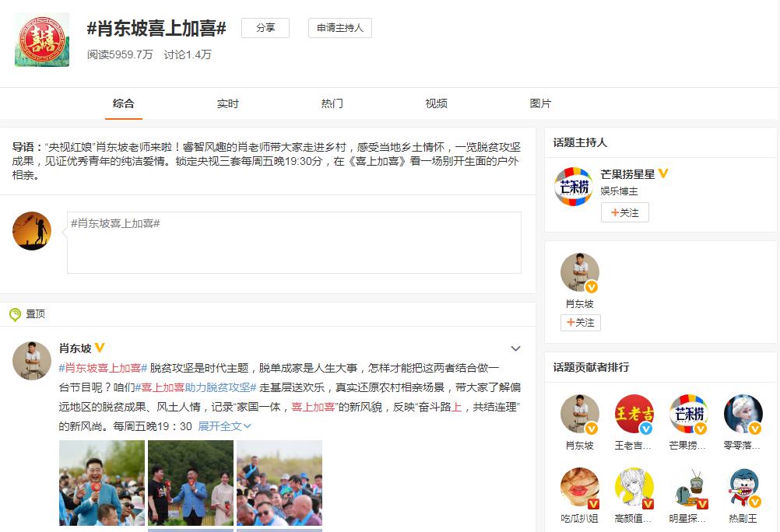Screen dimensions: 780x532
Task: Open 芒果捞星星 host avatar
Action: [x=573, y=187]
